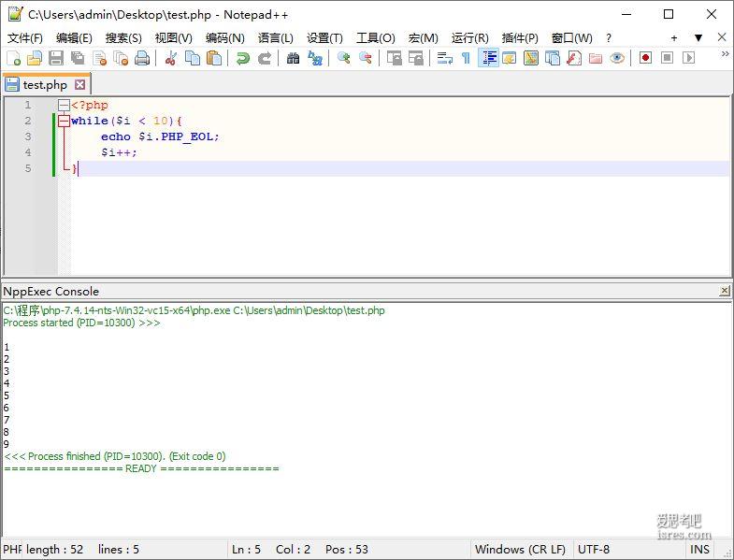Open the Document List toolbar icon
The image size is (734, 560).
553,58
